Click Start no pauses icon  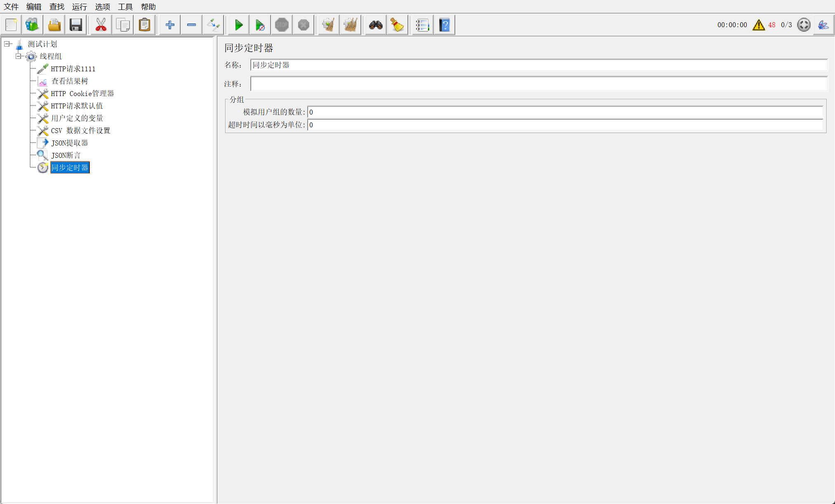click(x=260, y=25)
